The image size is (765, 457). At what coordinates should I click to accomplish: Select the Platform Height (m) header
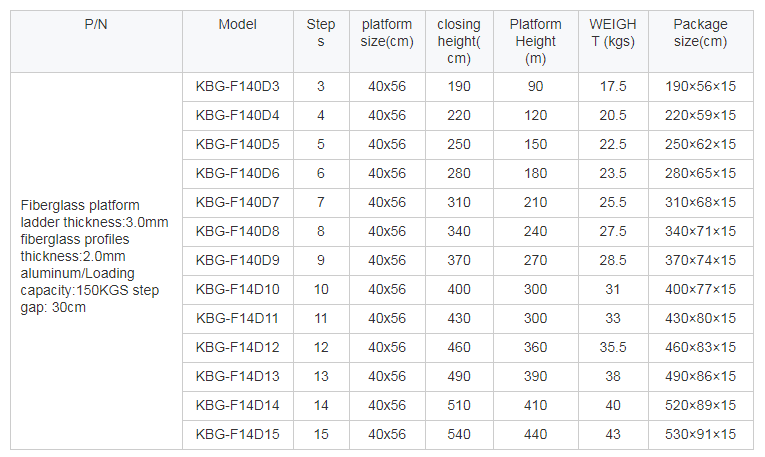click(x=535, y=41)
